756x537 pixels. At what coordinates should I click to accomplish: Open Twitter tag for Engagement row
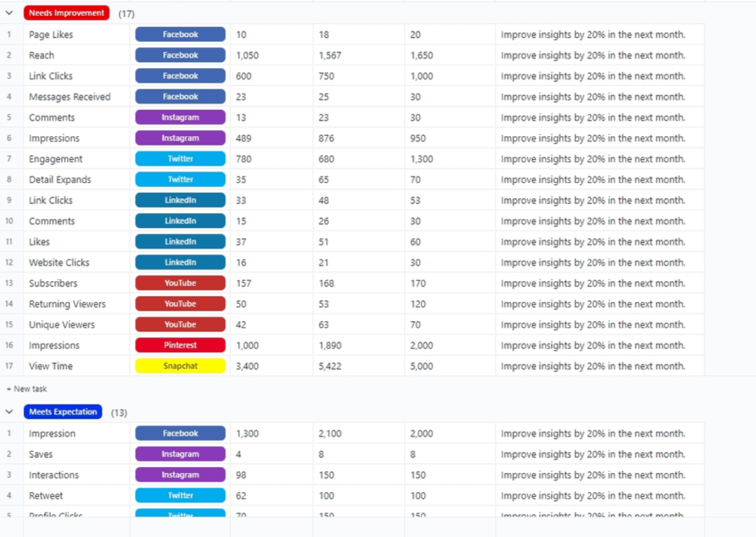click(180, 159)
